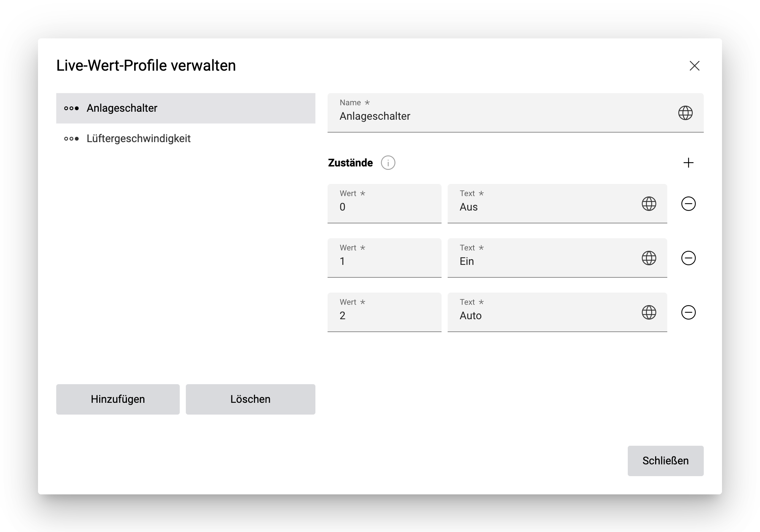Open language settings for the 'Ein' text
This screenshot has height=532, width=760.
point(649,258)
